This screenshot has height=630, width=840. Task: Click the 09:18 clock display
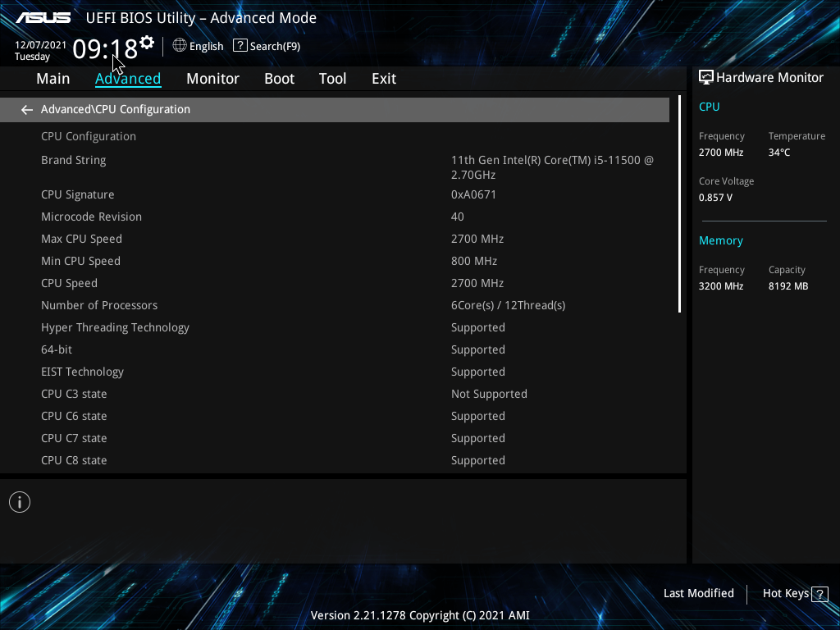click(105, 49)
